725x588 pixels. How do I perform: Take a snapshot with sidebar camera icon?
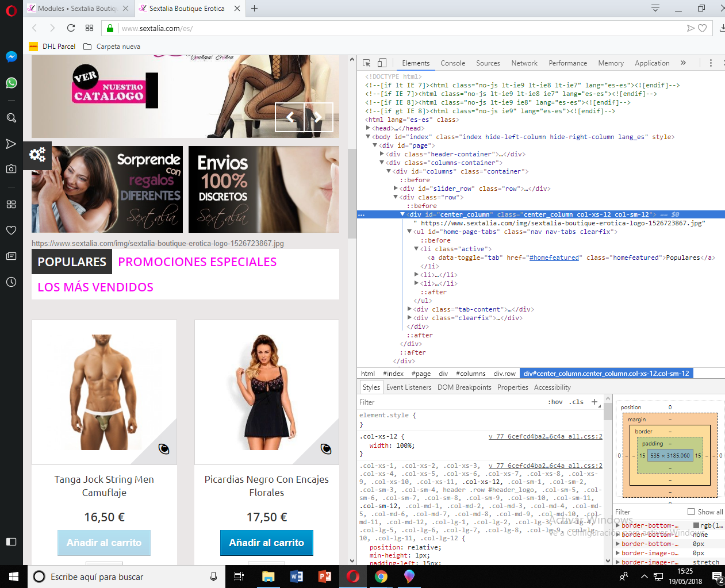click(x=11, y=169)
